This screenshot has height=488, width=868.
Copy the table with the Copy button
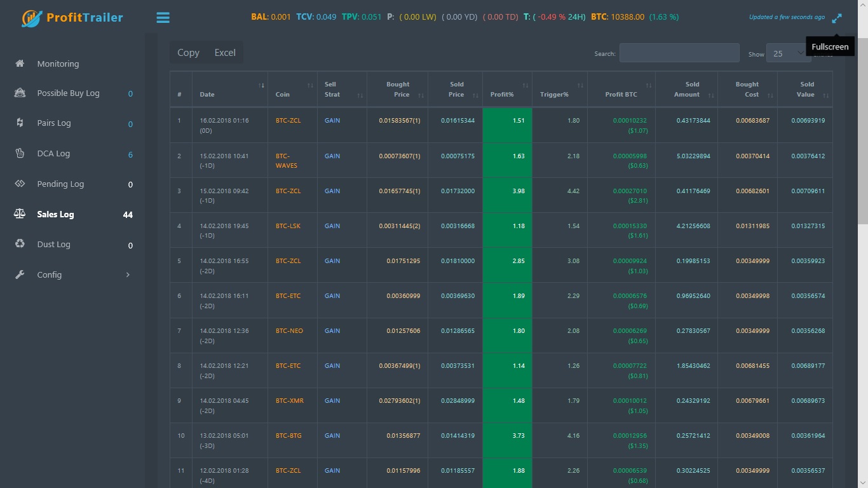pos(188,53)
